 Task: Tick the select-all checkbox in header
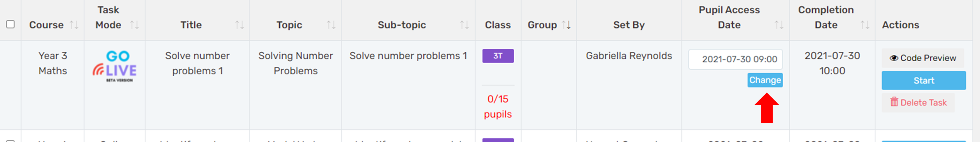[x=11, y=24]
